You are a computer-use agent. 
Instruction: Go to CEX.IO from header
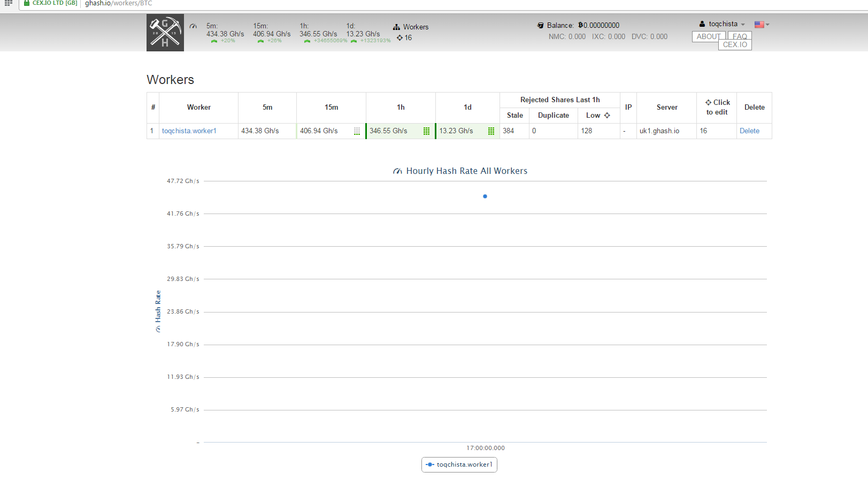(x=735, y=45)
